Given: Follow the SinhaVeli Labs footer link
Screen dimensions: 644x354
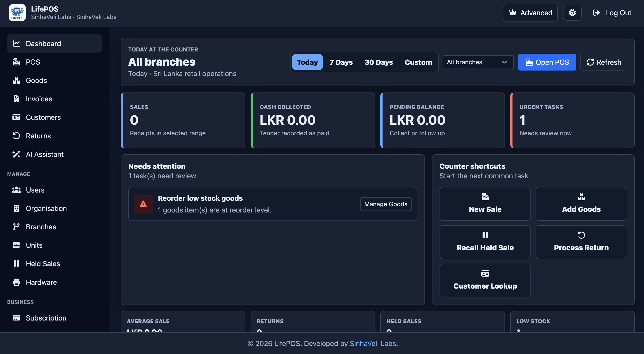Looking at the screenshot, I should coord(373,344).
